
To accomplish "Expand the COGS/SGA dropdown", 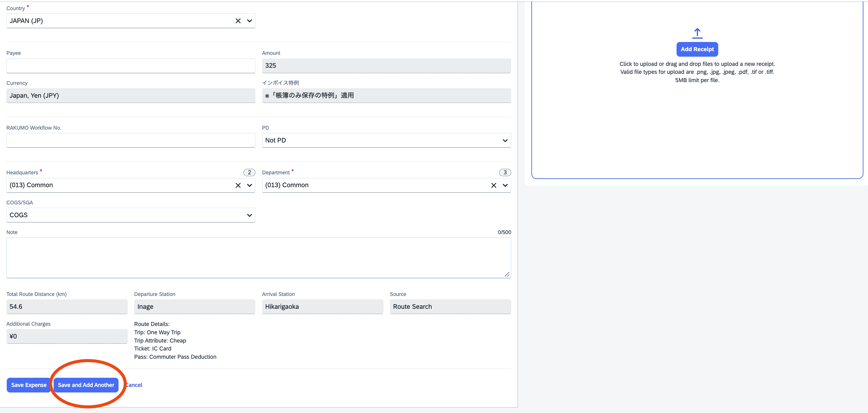I will click(x=131, y=215).
